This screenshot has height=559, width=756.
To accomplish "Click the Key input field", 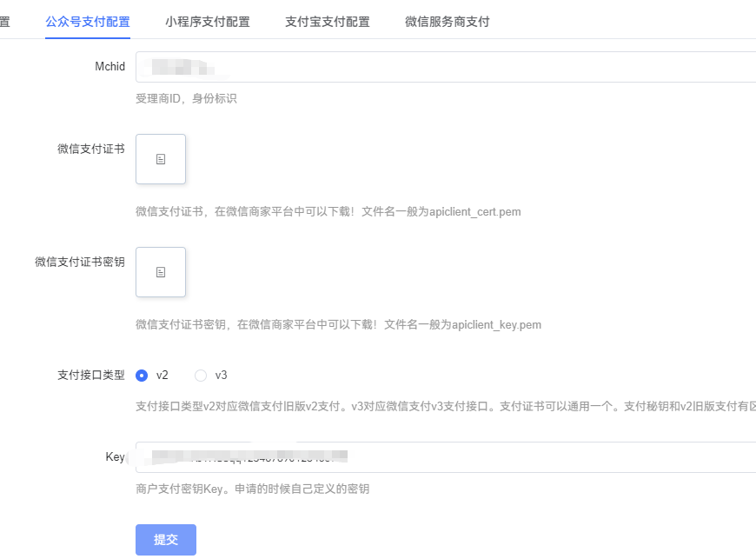I will (446, 456).
